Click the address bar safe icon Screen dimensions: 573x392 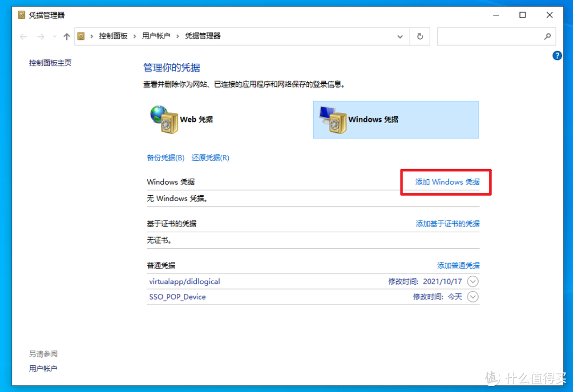(x=81, y=36)
